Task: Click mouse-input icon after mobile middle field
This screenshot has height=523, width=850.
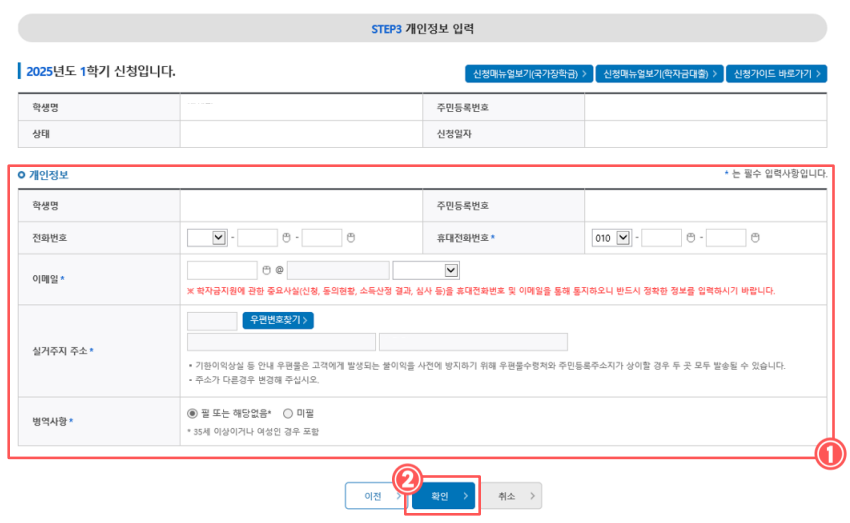Action: coord(691,237)
